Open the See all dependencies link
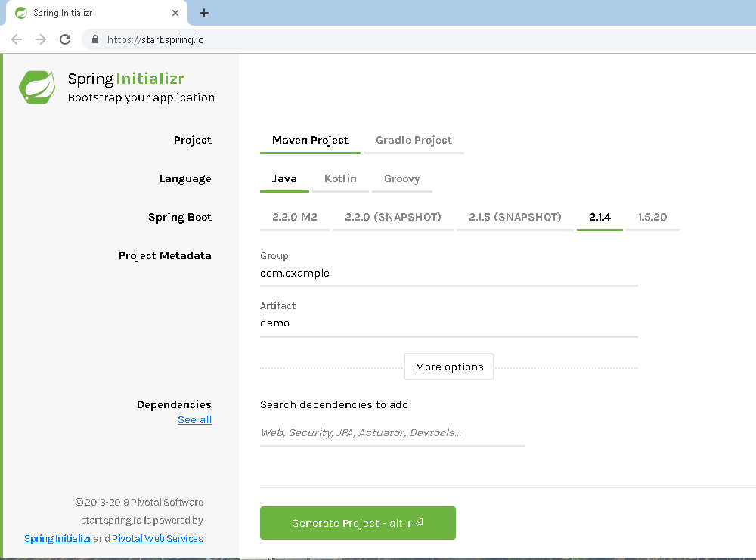The height and width of the screenshot is (560, 756). pos(194,419)
